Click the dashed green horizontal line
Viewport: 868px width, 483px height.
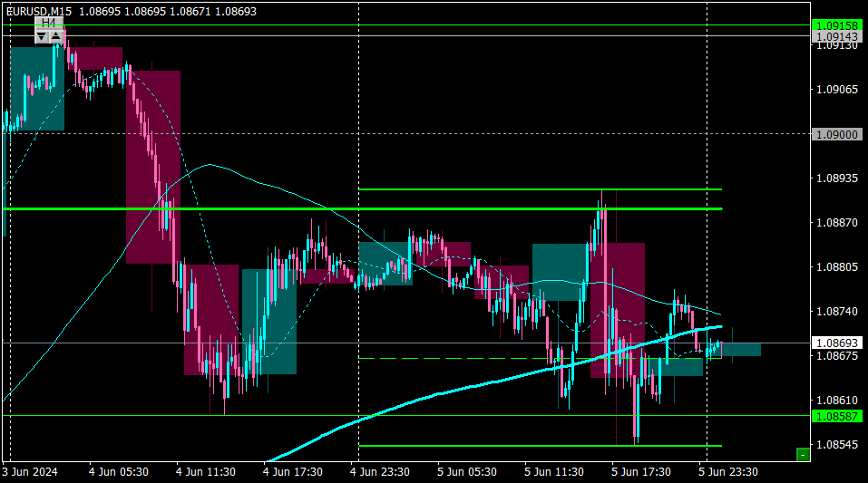point(540,359)
